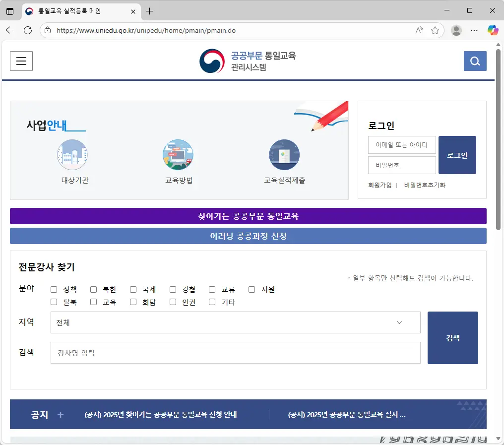Open Copilot from the browser toolbar
This screenshot has height=445, width=504.
(493, 30)
